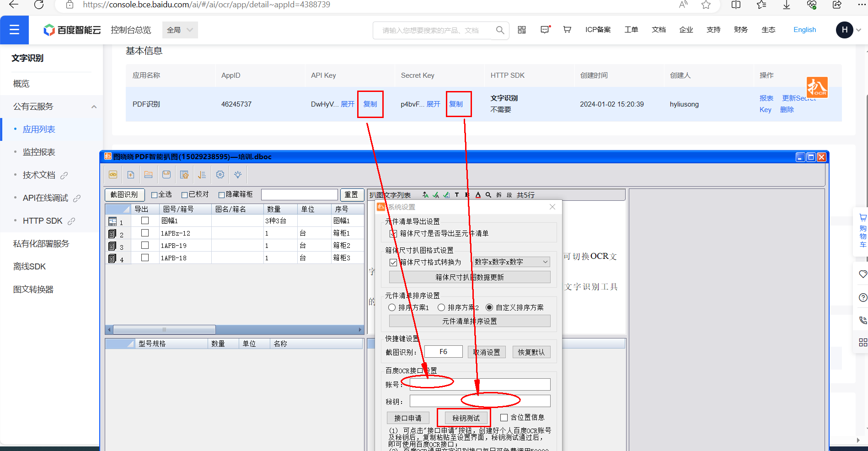
Task: Click the sort list icon in PDF tool toolbar
Action: pyautogui.click(x=202, y=175)
